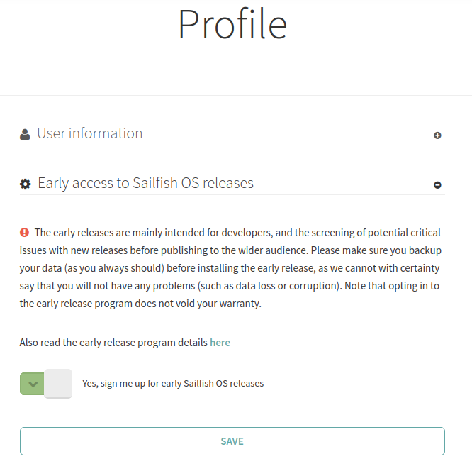Expand the User information section
Screen dimensions: 472x476
tap(89, 133)
